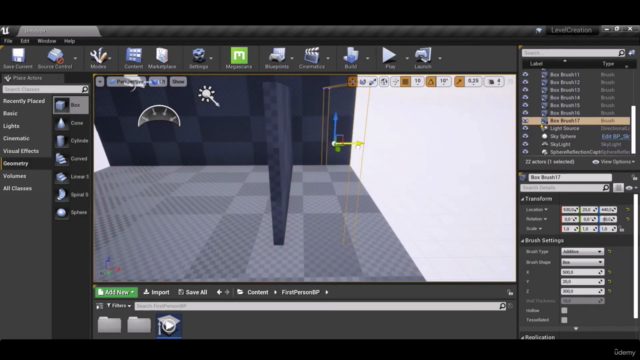This screenshot has width=640, height=360.
Task: Open View Options in World Outliner
Action: click(613, 162)
